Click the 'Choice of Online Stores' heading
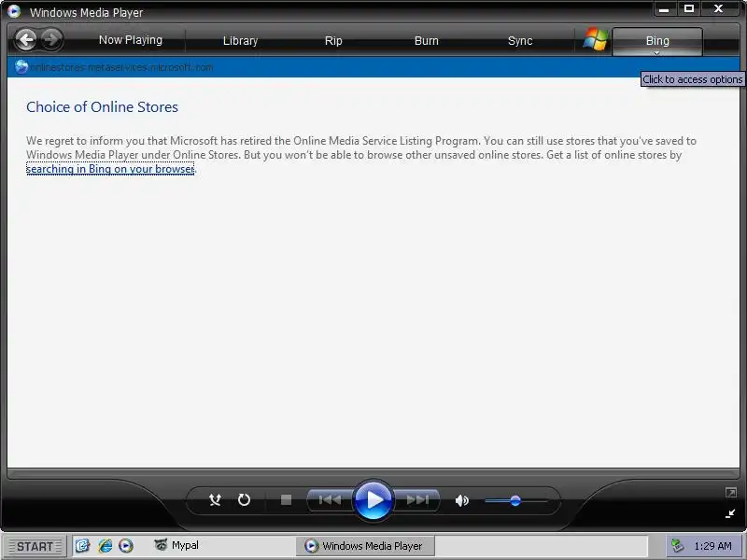747x560 pixels. pos(102,107)
